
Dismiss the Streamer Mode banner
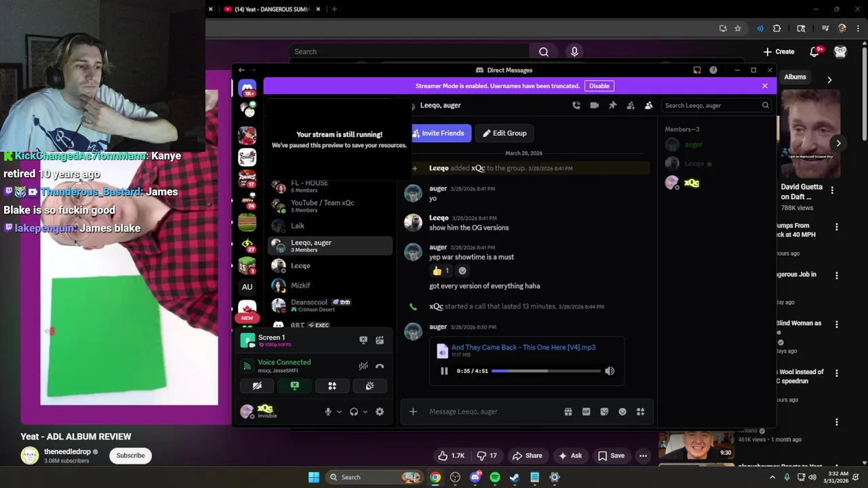click(x=765, y=86)
